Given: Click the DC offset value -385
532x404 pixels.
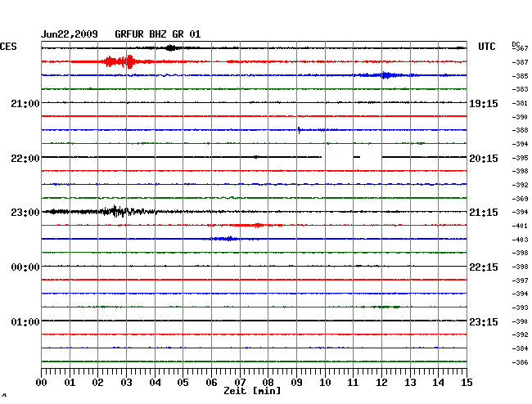Looking at the screenshot, I should [520, 76].
